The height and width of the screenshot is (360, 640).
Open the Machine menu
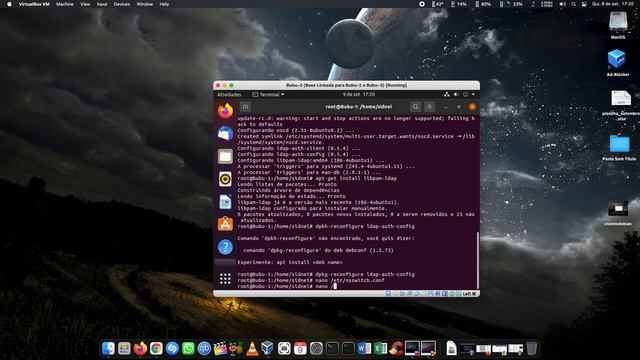coord(64,4)
